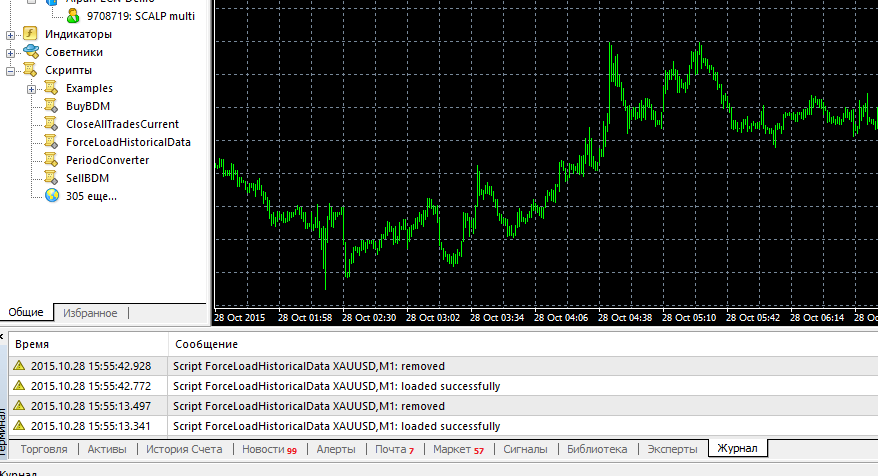The image size is (878, 476).
Task: Switch to the Общие navigator tab
Action: [26, 312]
